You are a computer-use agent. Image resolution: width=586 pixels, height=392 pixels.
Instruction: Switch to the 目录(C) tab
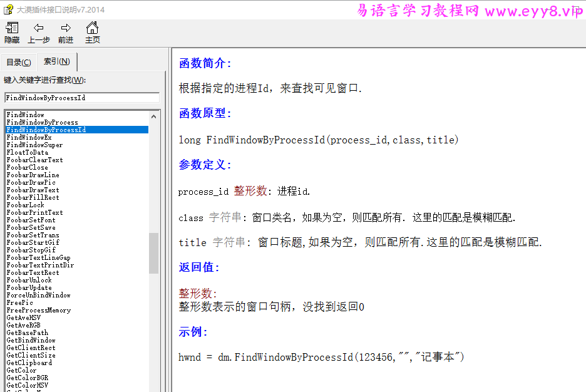[x=18, y=62]
